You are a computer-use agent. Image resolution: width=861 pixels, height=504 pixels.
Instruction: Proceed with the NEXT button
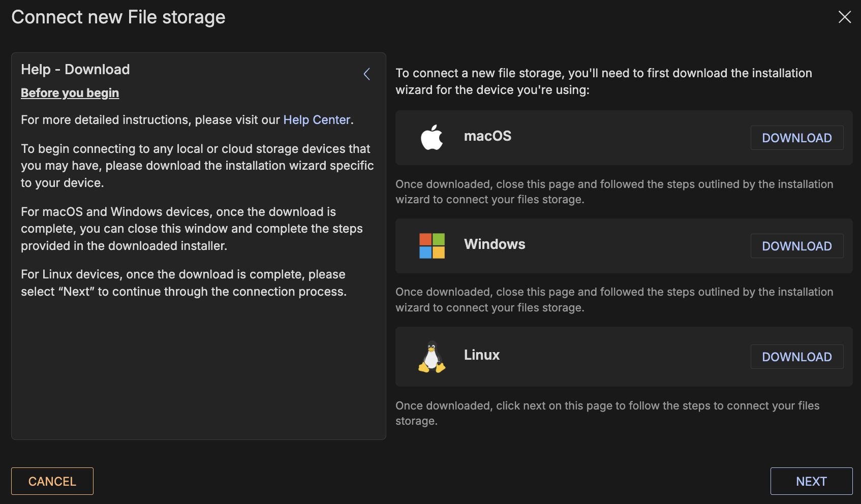[811, 481]
